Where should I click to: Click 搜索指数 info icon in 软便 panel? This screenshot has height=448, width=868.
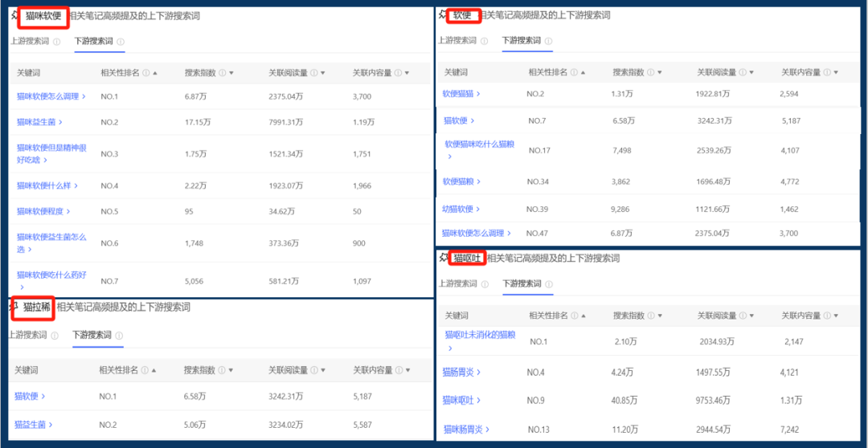click(x=650, y=72)
